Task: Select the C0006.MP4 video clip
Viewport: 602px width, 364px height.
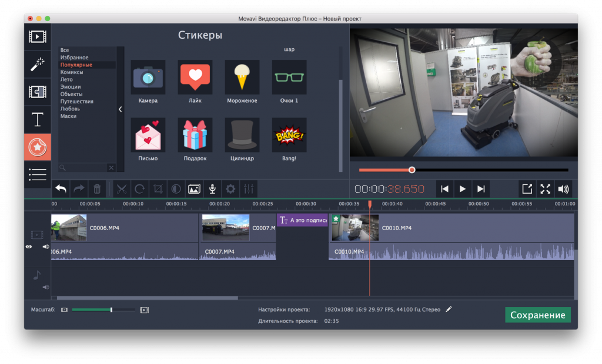Action: (x=125, y=228)
